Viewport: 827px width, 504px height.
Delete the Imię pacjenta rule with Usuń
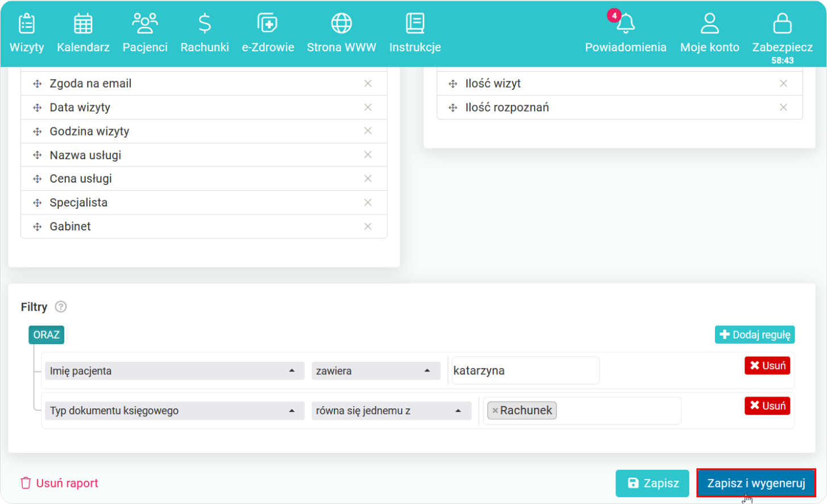[767, 366]
